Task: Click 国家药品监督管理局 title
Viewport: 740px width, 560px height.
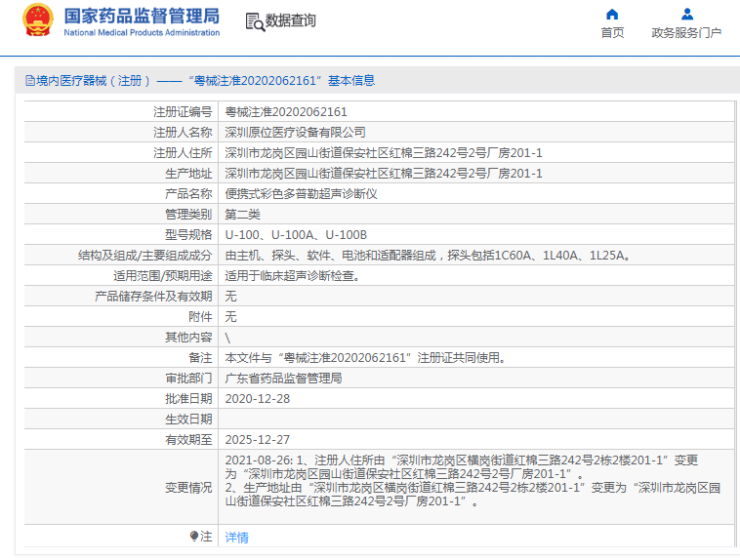Action: click(143, 16)
